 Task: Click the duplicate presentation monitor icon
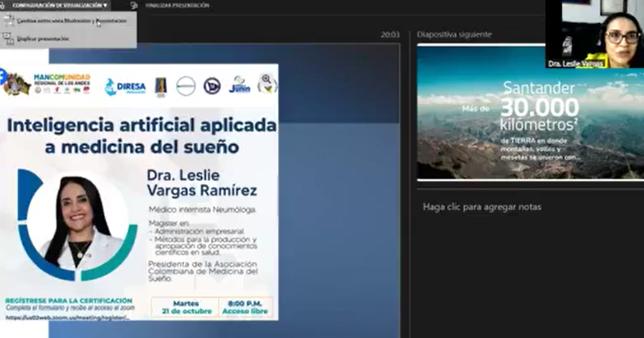(8, 39)
